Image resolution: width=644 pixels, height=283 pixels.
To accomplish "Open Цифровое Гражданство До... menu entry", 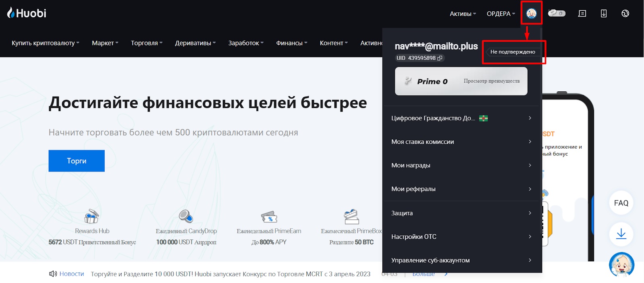I will [462, 118].
